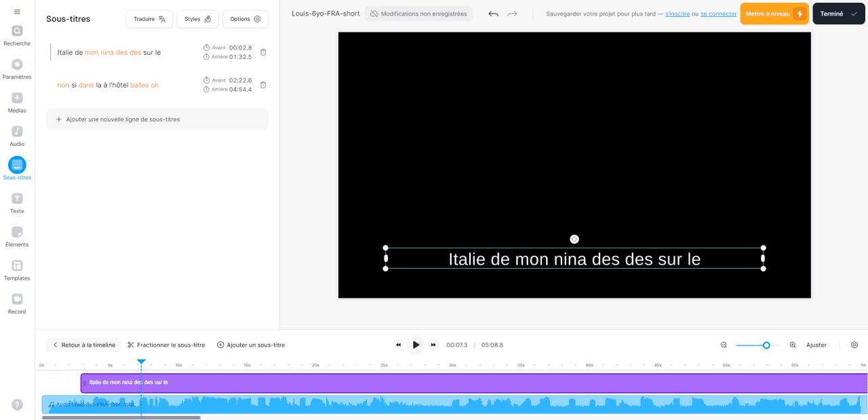Edit end time 01:32.5
868x420 pixels.
click(x=240, y=56)
